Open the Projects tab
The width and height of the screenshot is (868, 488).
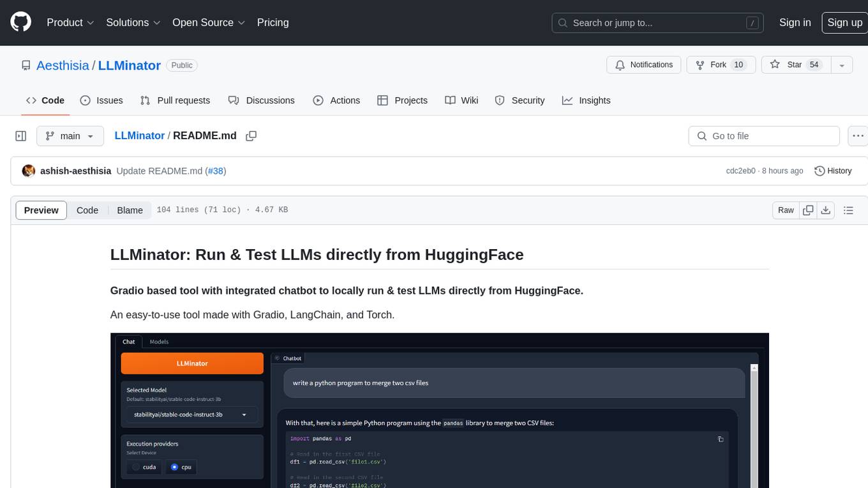[x=402, y=100]
